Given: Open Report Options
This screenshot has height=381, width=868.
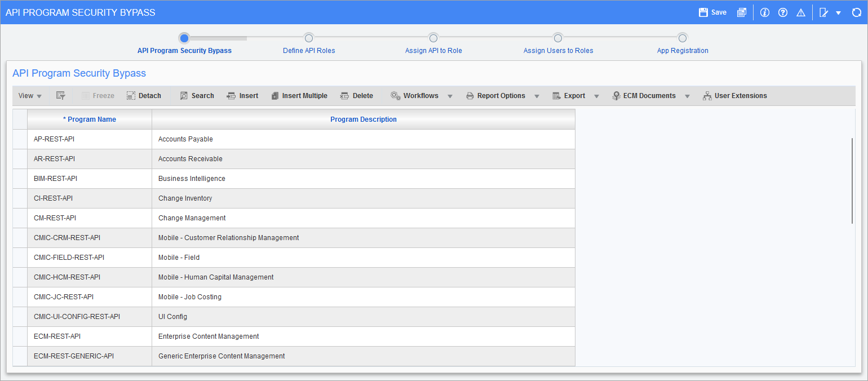Looking at the screenshot, I should tap(495, 96).
